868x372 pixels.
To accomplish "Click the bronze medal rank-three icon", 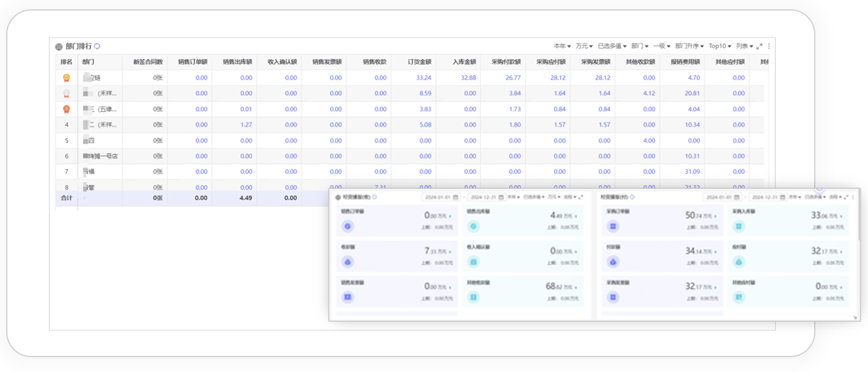I will (x=66, y=109).
